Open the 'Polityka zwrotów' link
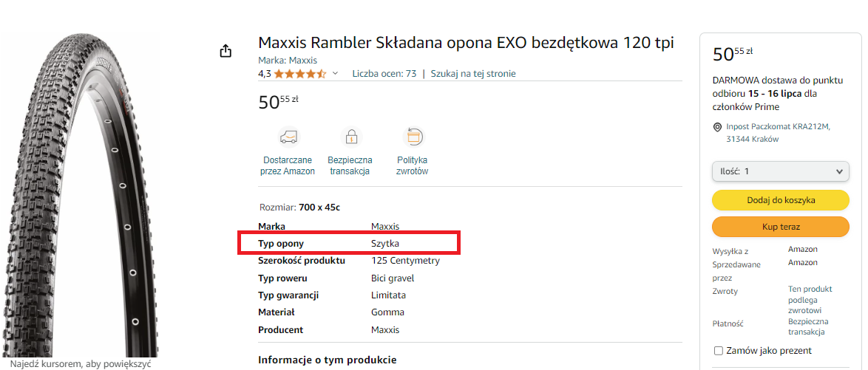 click(413, 165)
